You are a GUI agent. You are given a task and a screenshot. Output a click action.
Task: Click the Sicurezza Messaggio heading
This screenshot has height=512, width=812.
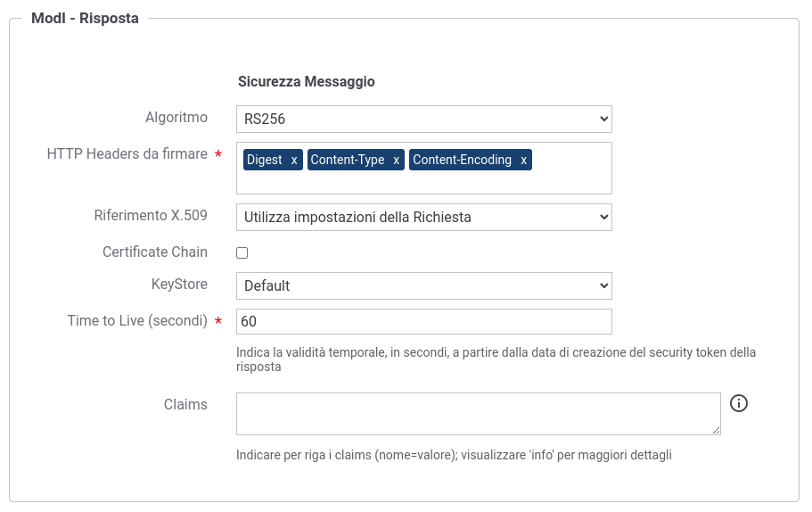(306, 81)
